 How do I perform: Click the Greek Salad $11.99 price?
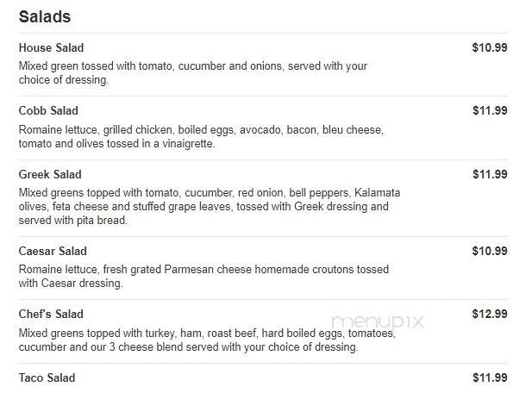pyautogui.click(x=490, y=174)
